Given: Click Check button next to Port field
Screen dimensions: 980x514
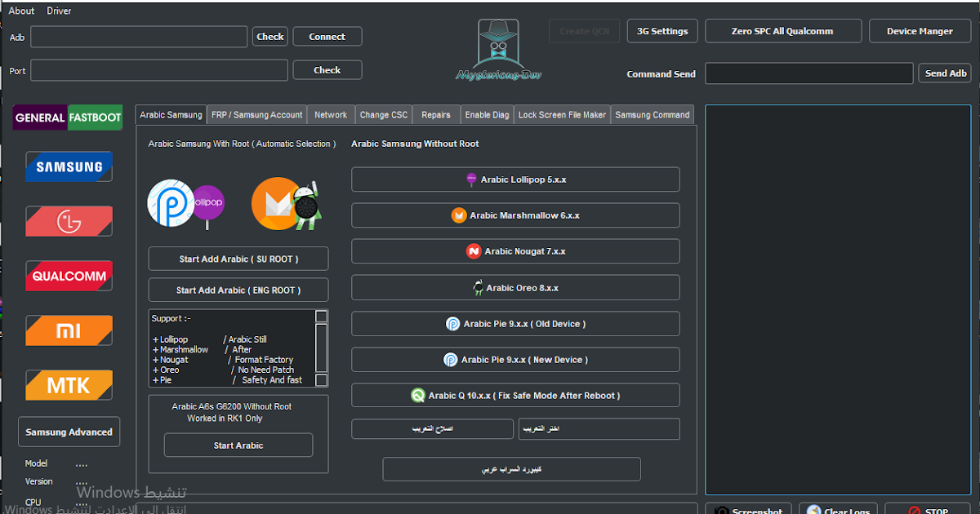Looking at the screenshot, I should [327, 70].
